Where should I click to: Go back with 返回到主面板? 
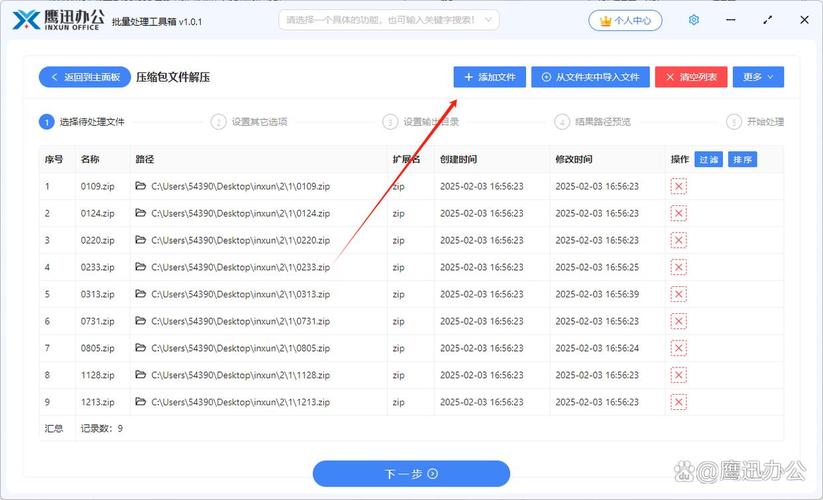click(85, 77)
